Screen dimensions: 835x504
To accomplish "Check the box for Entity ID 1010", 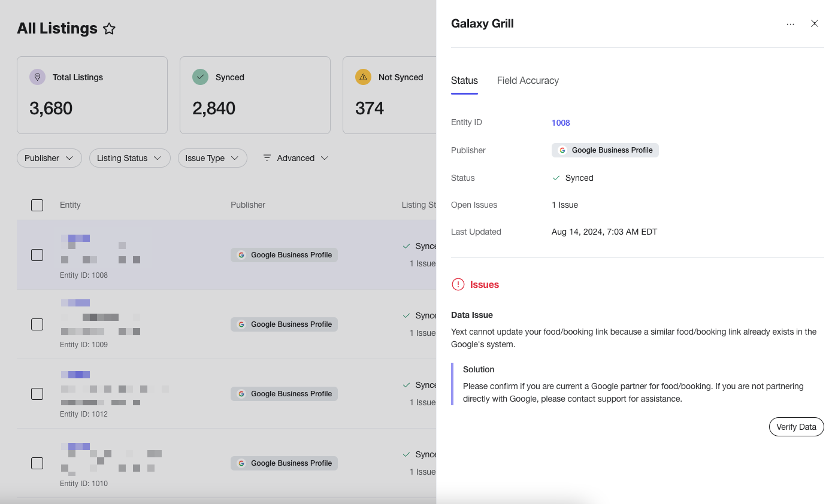I will click(x=37, y=463).
